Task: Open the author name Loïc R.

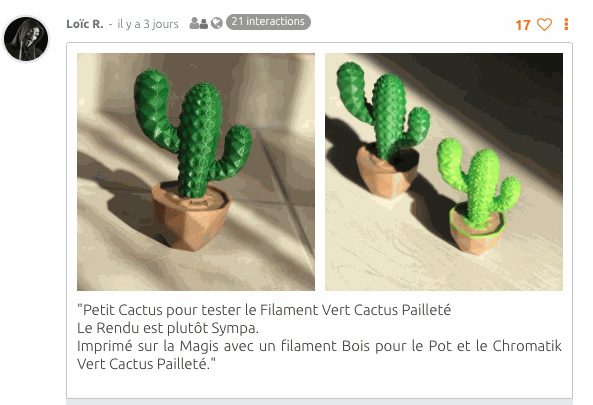Action: (x=85, y=24)
